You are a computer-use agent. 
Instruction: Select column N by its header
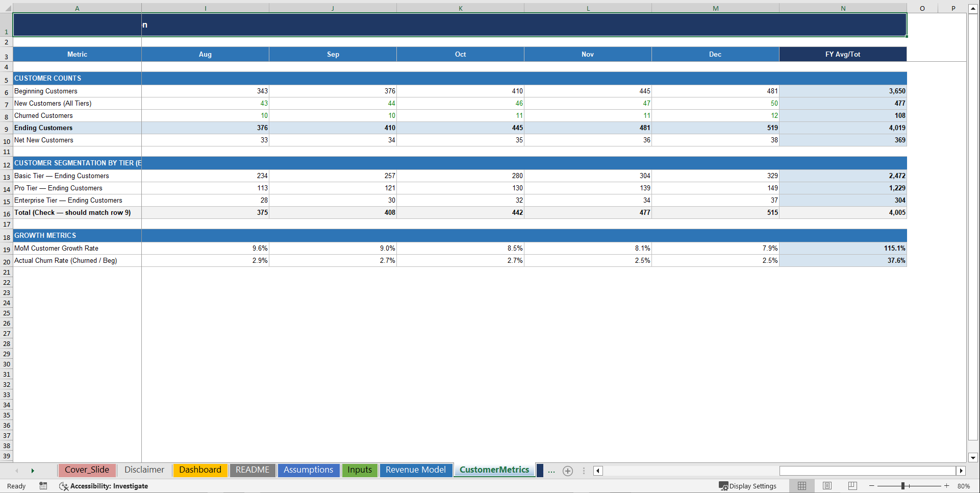coord(843,8)
